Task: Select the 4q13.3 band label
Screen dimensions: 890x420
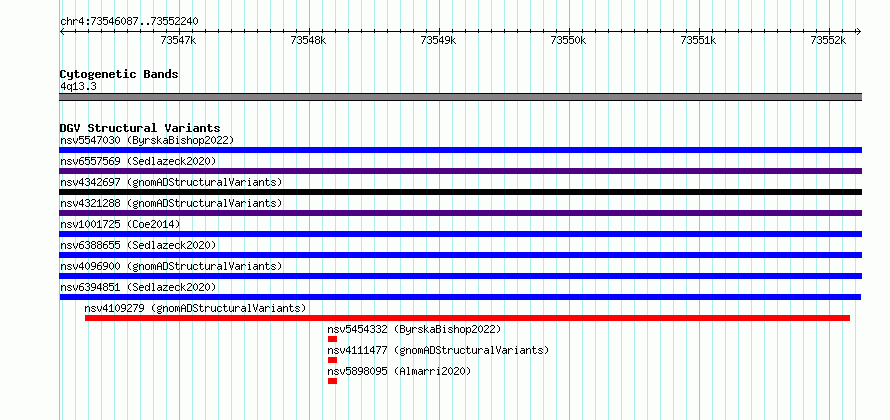Action: (x=77, y=86)
